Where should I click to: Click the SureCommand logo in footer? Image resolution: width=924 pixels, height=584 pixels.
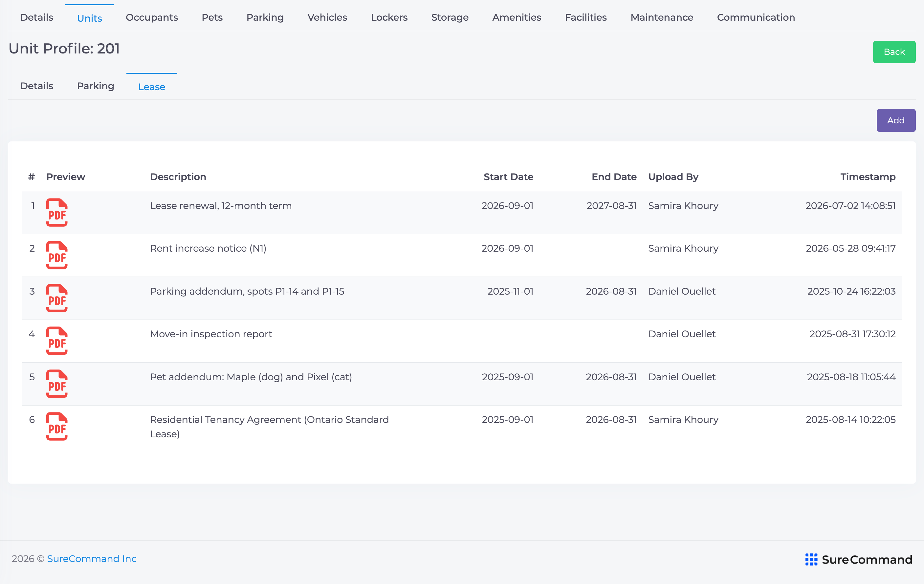coord(858,559)
